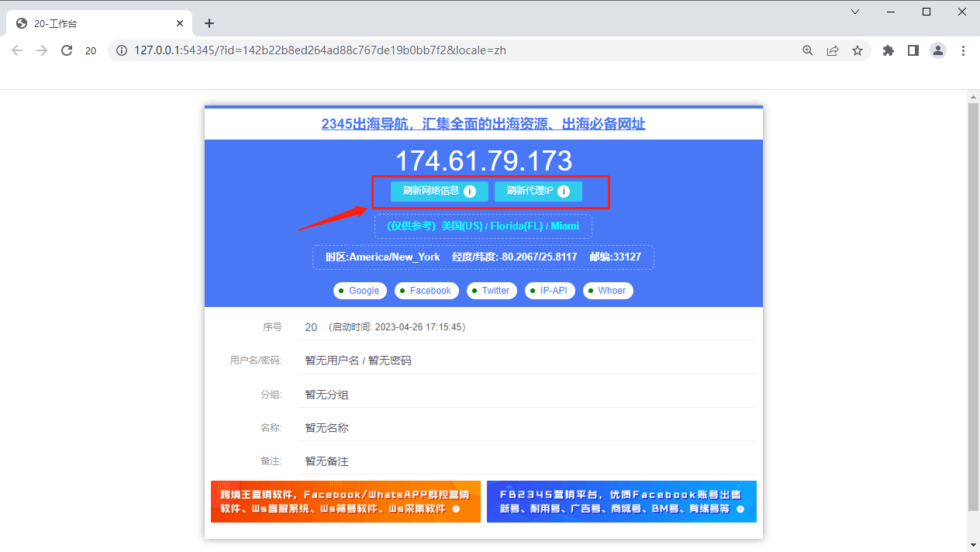The image size is (980, 552).
Task: Expand the tab search chevron
Action: coord(855,12)
